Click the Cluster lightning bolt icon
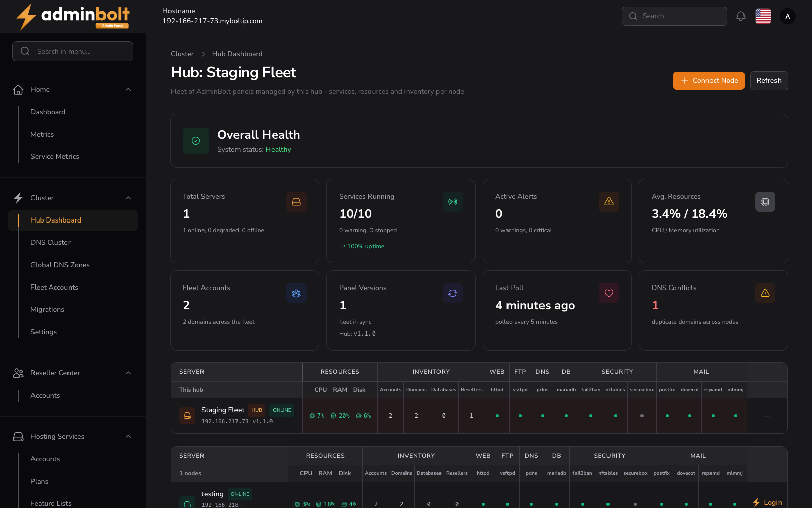812x508 pixels. (18, 198)
